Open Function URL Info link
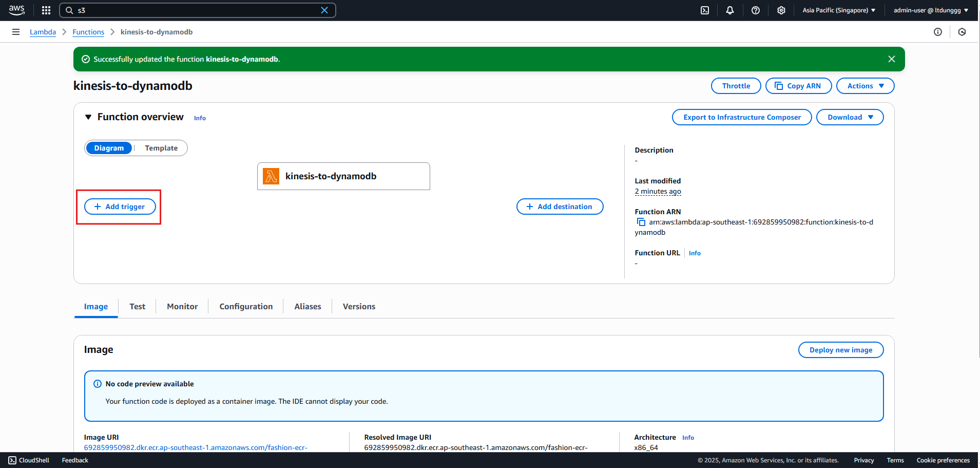The image size is (980, 468). click(695, 253)
